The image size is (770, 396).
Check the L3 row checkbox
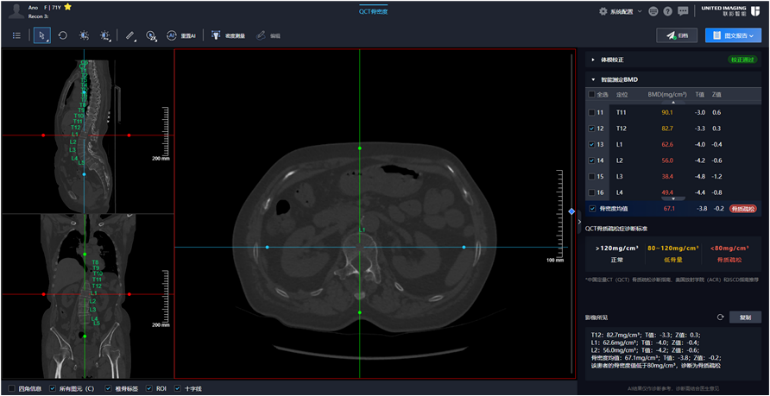click(x=592, y=176)
